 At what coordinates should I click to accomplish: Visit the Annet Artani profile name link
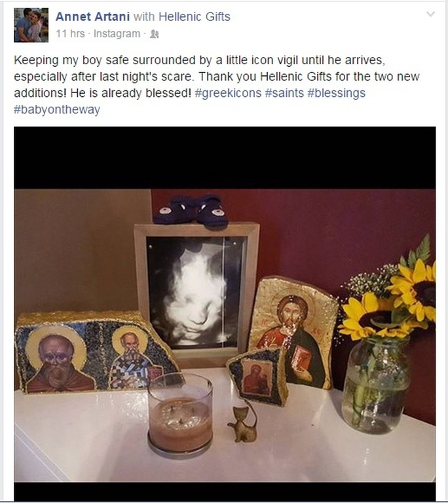[93, 16]
